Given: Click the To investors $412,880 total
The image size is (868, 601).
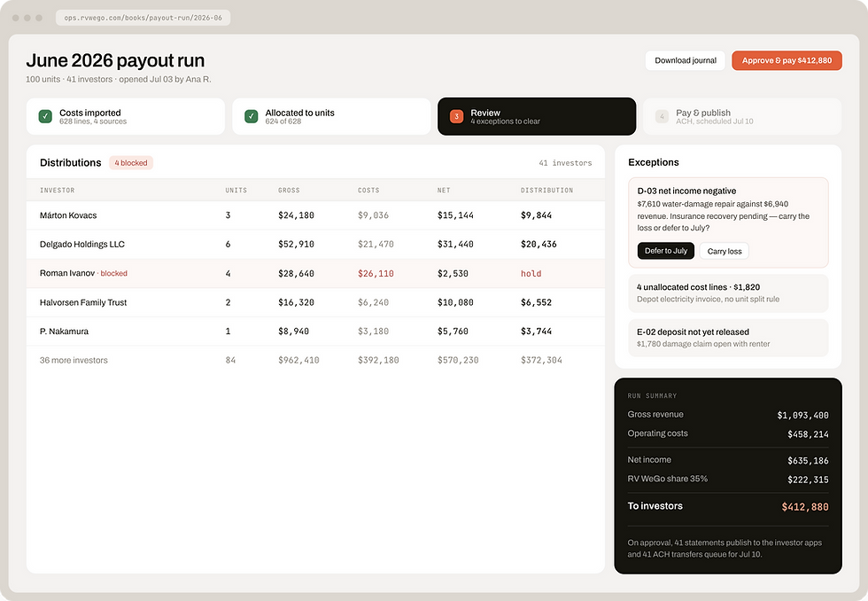Looking at the screenshot, I should coord(805,507).
